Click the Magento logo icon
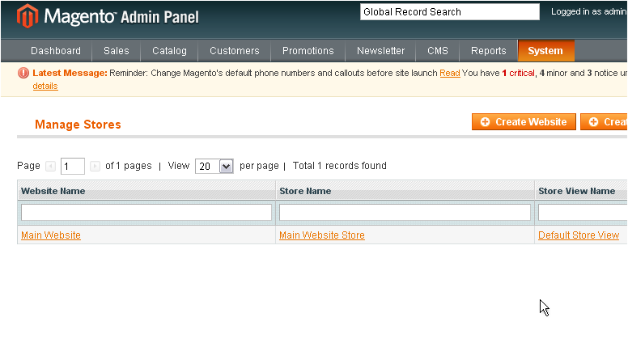This screenshot has width=628, height=364. pos(28,16)
